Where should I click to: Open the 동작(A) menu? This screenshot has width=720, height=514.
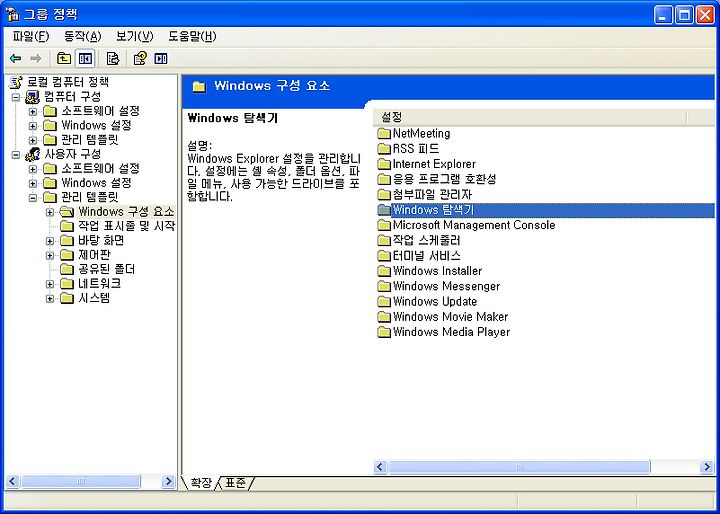(x=83, y=36)
